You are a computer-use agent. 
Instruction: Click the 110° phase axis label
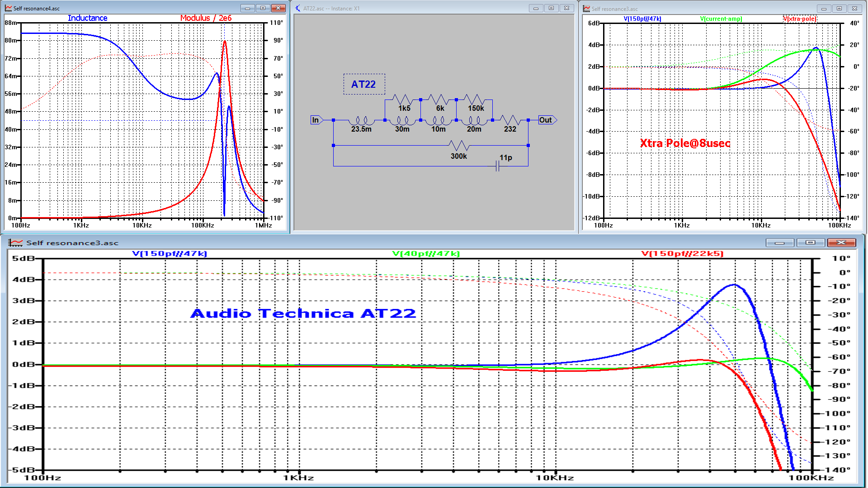click(x=277, y=23)
